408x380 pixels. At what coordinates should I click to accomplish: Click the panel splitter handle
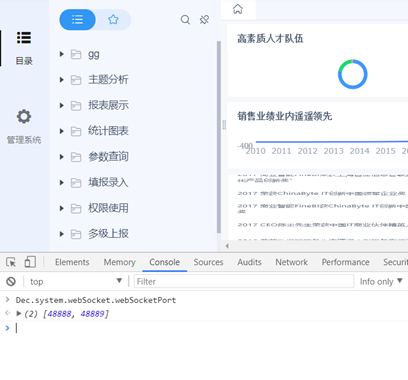(224, 125)
